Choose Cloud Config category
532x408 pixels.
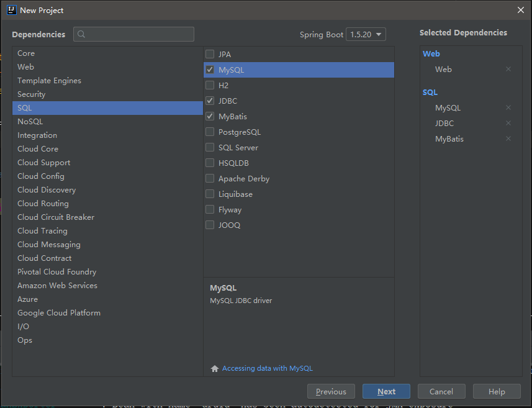107,176
